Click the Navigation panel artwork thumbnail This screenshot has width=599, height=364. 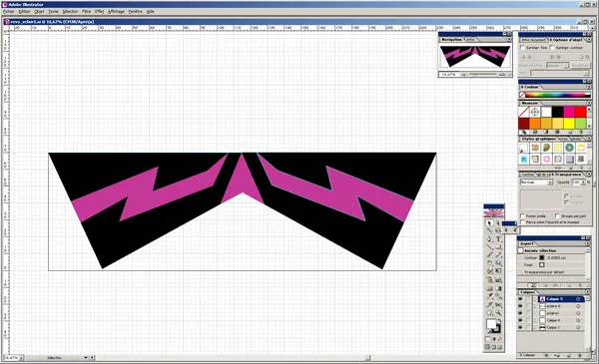point(475,57)
